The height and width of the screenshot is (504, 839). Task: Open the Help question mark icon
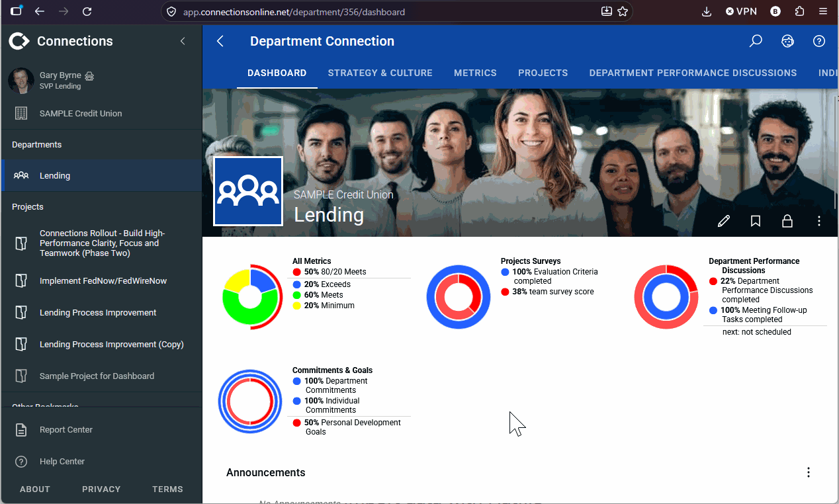[x=819, y=41]
